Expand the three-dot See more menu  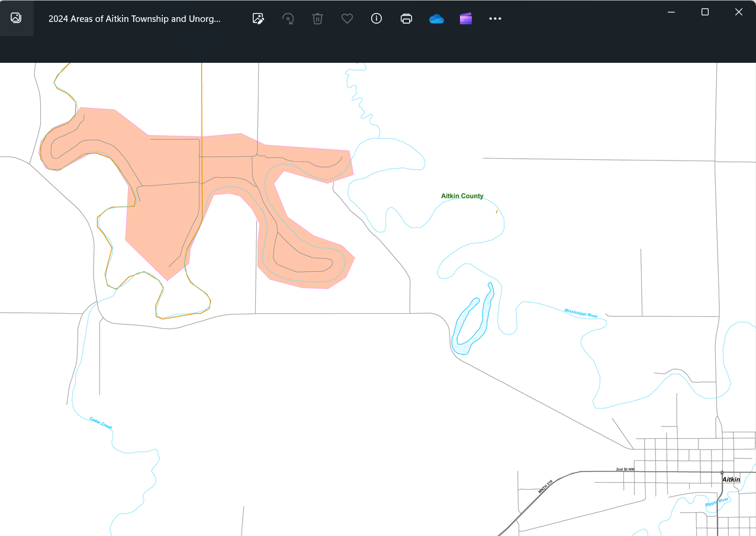click(x=495, y=18)
